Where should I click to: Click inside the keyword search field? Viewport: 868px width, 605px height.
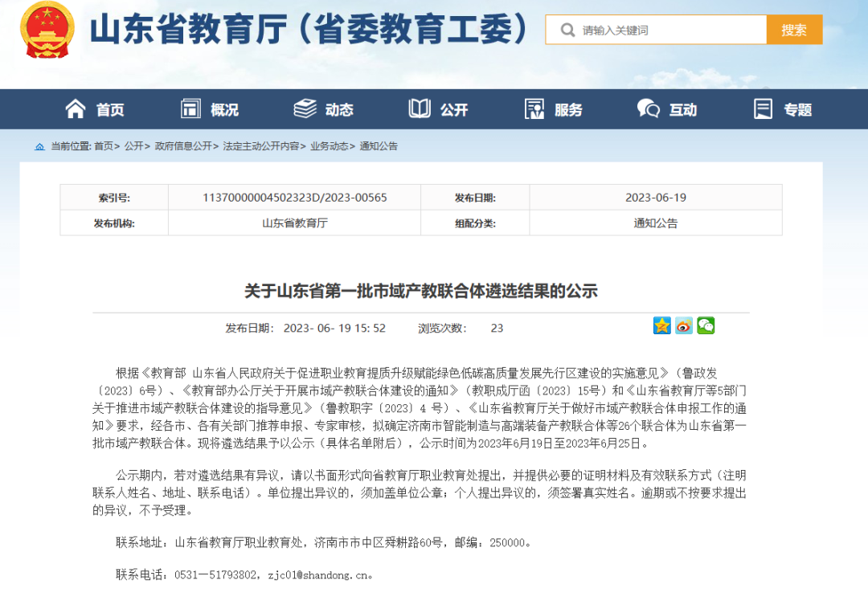(x=659, y=29)
